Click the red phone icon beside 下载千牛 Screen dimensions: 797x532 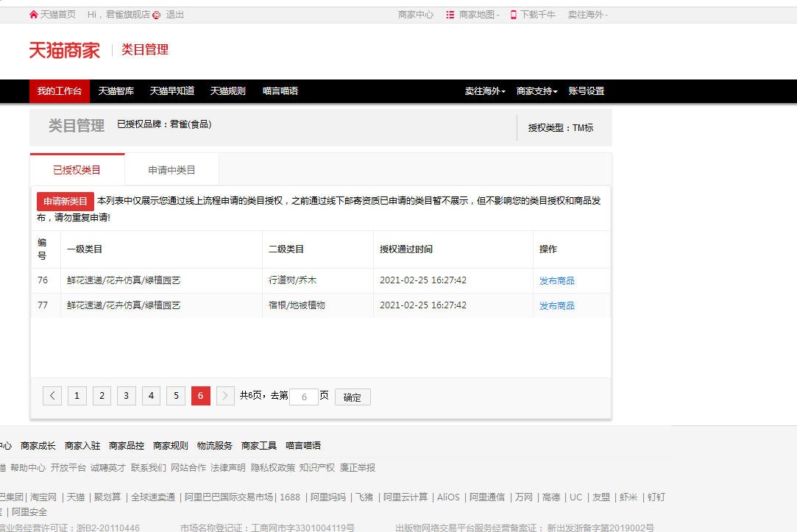click(514, 15)
